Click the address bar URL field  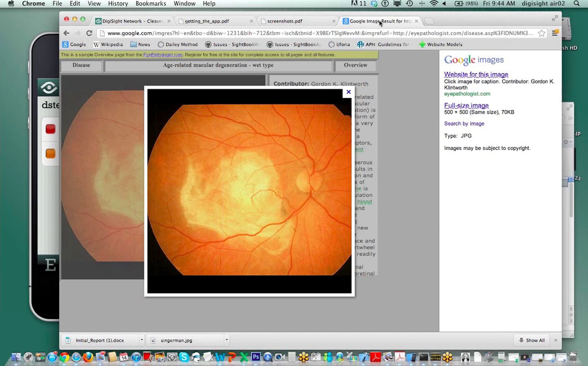coord(318,33)
